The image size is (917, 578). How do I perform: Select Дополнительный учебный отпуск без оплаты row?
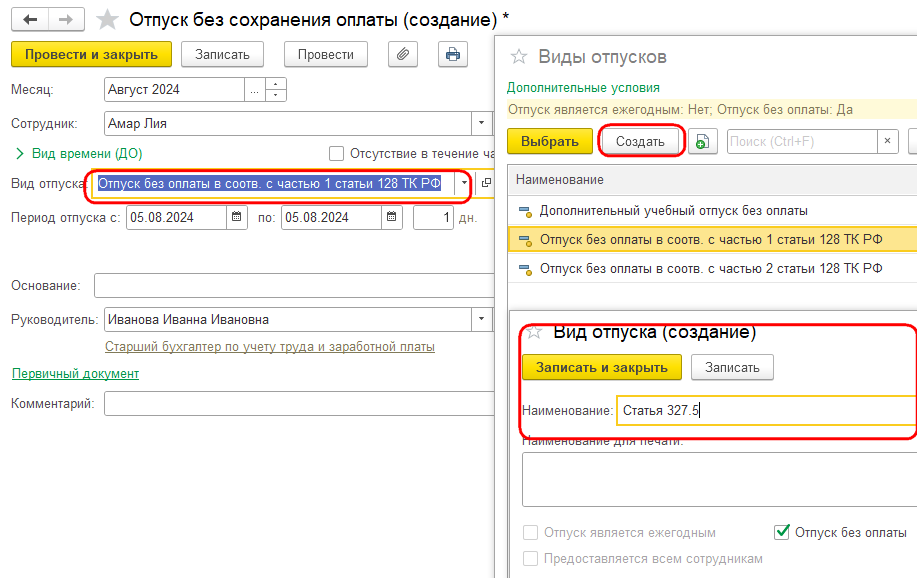(712, 211)
